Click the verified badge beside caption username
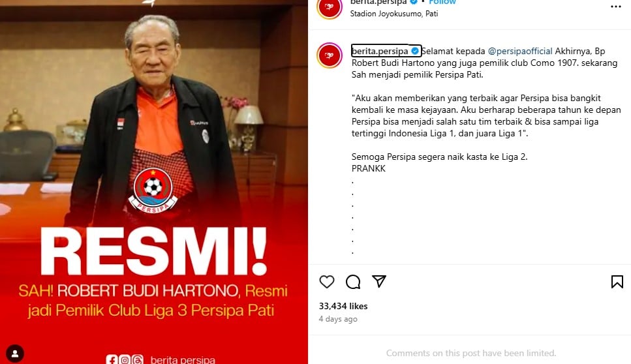 [415, 51]
